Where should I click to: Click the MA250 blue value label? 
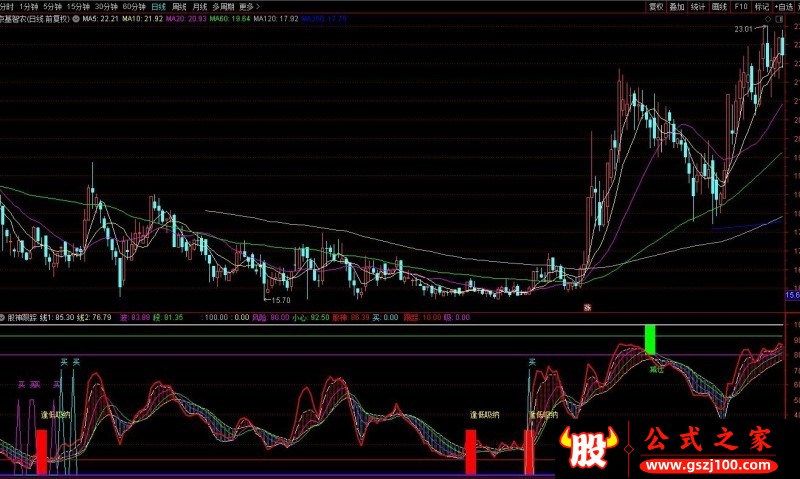324,19
